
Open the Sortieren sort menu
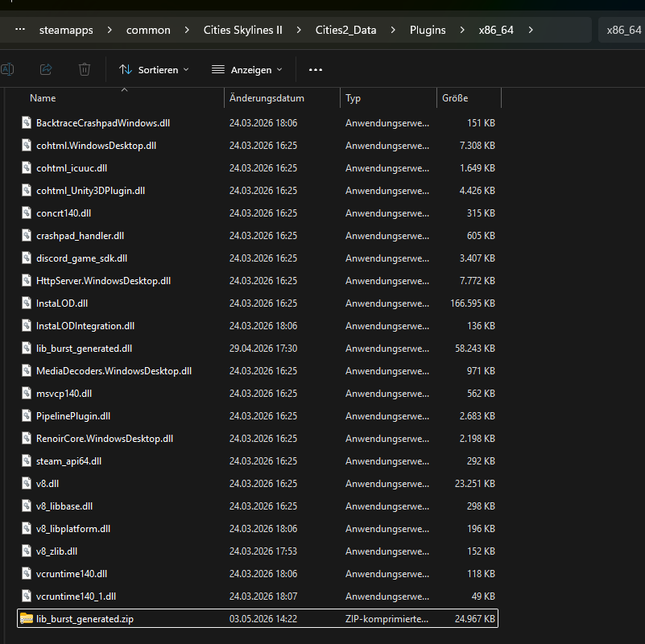point(154,70)
